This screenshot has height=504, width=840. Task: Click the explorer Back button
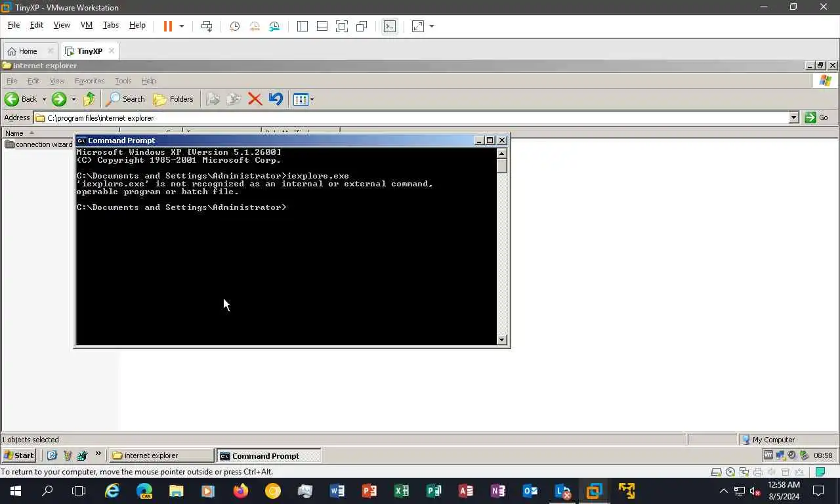point(21,99)
